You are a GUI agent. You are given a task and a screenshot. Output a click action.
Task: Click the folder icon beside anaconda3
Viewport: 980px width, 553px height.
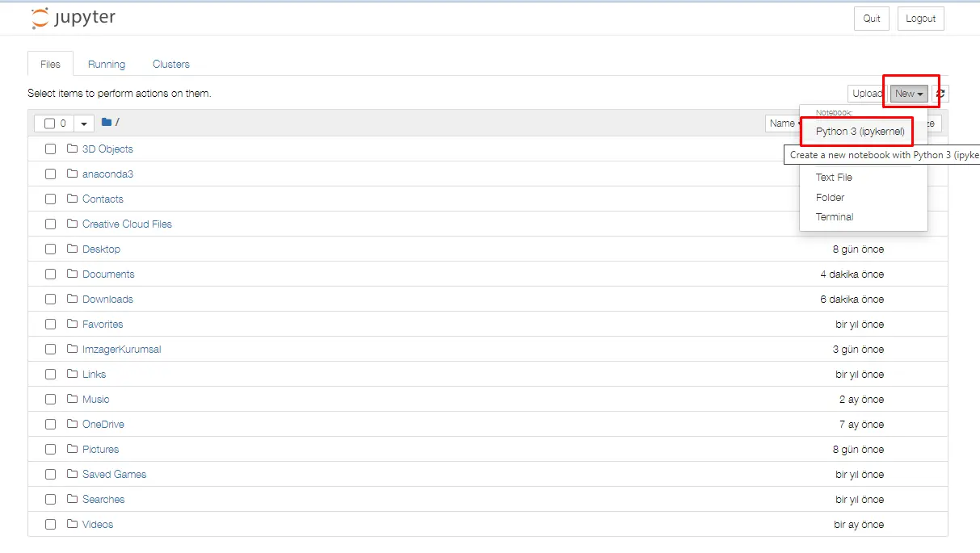[x=72, y=174]
